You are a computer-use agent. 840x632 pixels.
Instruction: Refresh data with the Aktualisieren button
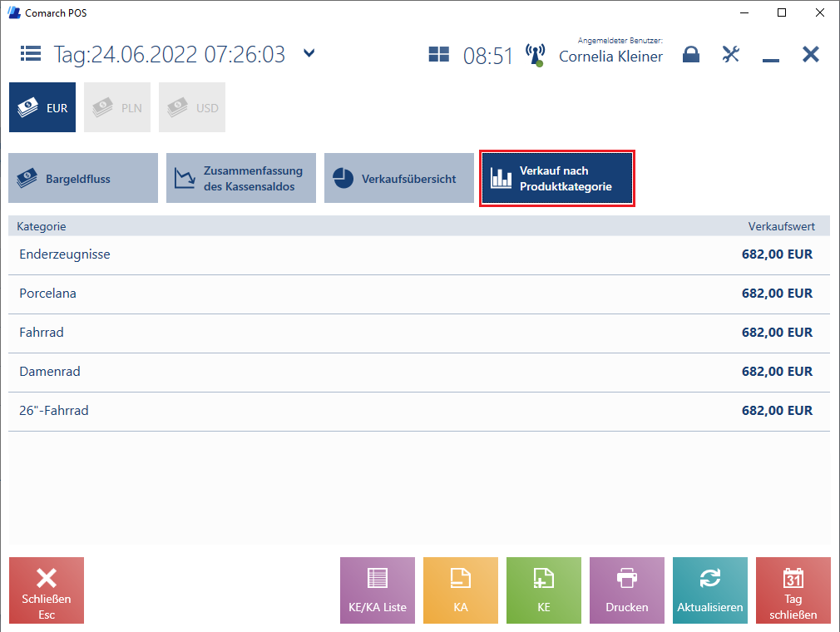[x=710, y=590]
